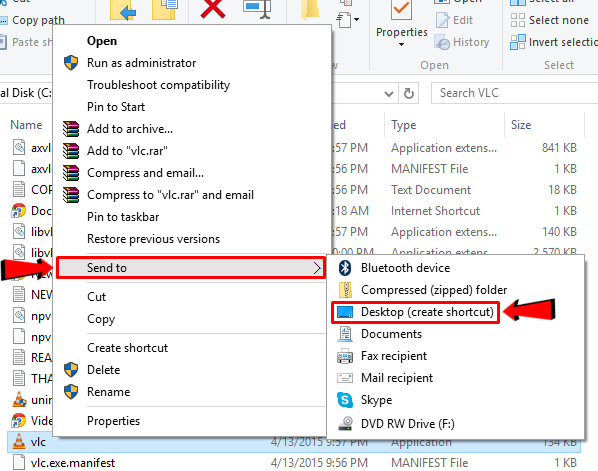The image size is (598, 471).
Task: Send file to Documents
Action: pos(391,334)
